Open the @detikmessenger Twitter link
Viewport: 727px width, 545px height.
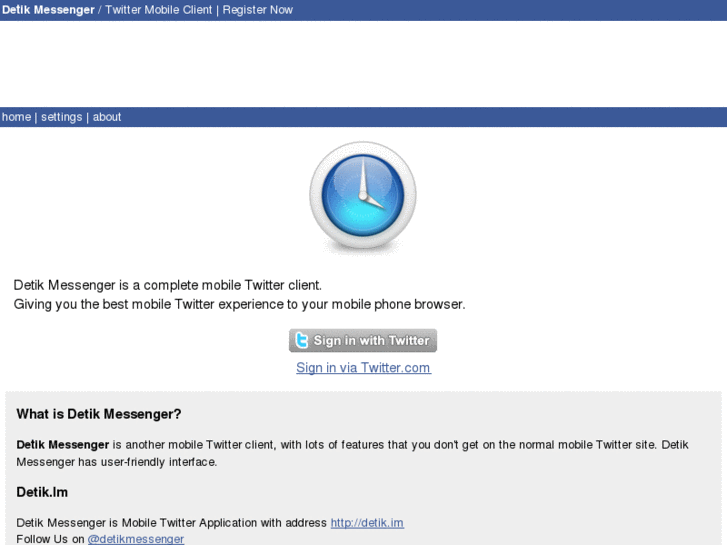pyautogui.click(x=136, y=539)
